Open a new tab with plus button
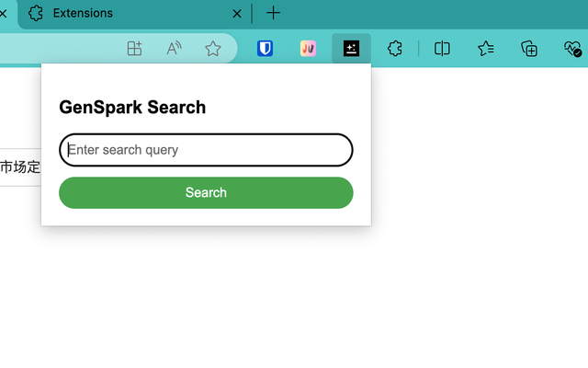Screen dimensions: 588x368 click(274, 13)
